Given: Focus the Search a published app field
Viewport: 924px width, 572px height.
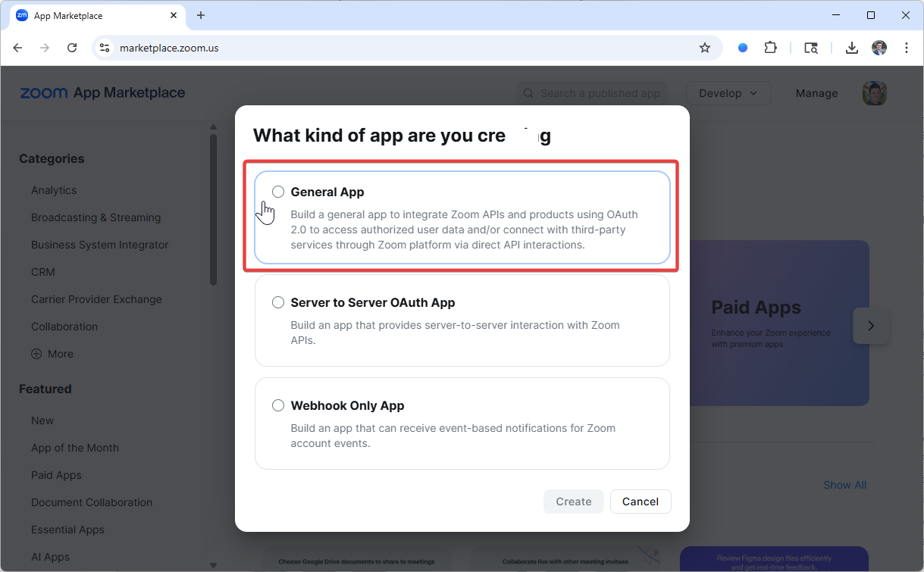Looking at the screenshot, I should click(592, 93).
